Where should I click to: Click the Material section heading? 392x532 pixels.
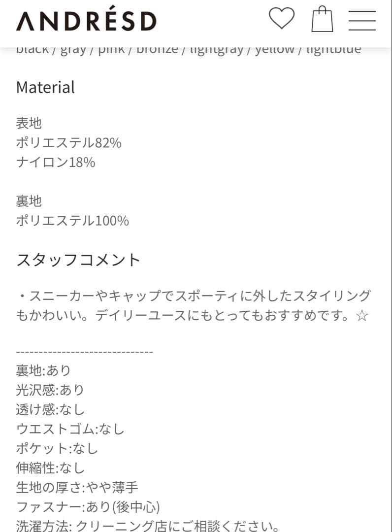click(x=45, y=88)
